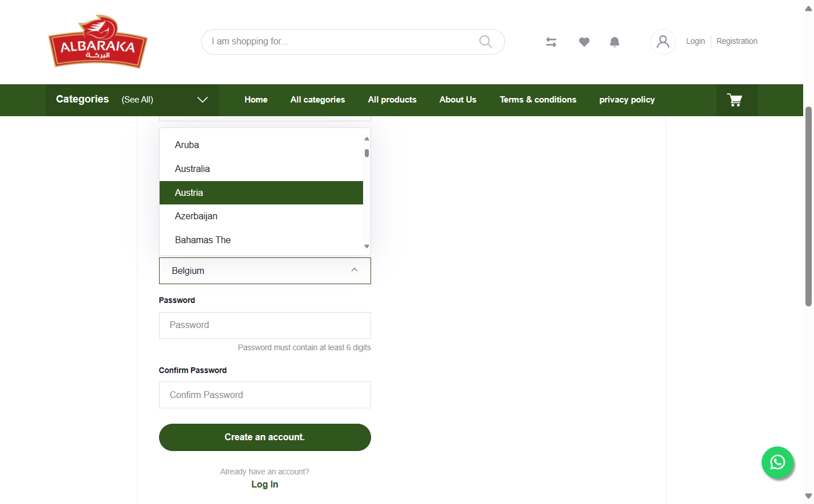The image size is (814, 504).
Task: Follow the Log In link
Action: tap(265, 485)
